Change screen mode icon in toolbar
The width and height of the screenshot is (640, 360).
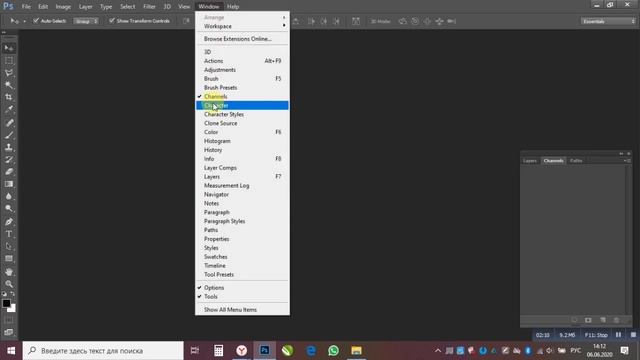[9, 332]
